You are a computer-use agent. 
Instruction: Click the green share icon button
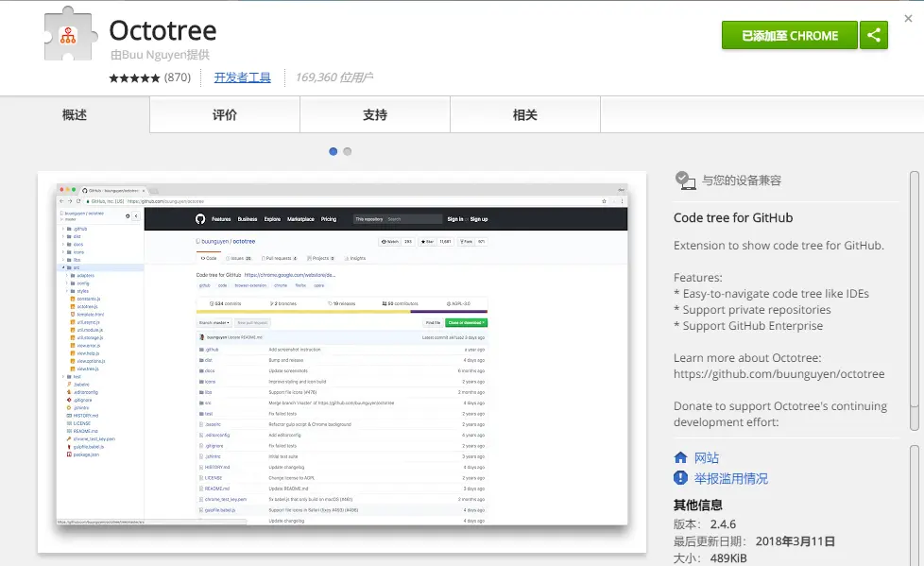coord(874,35)
